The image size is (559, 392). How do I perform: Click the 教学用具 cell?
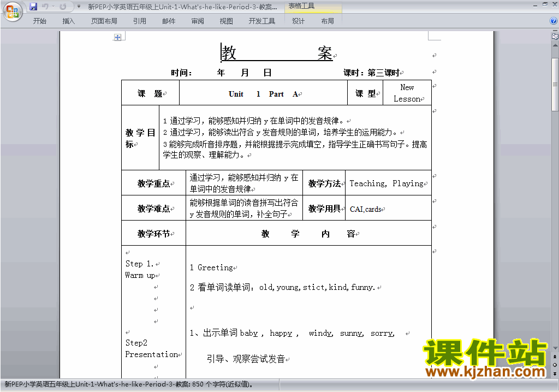[324, 208]
